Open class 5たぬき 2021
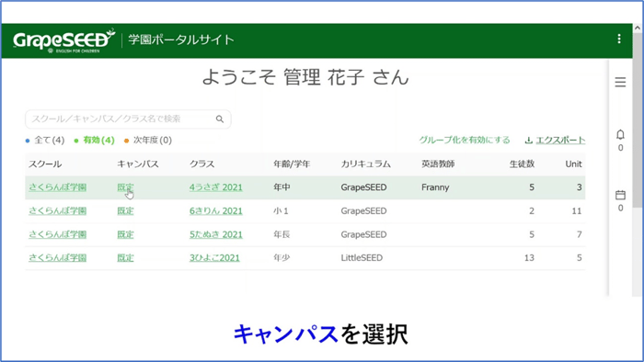 point(215,234)
